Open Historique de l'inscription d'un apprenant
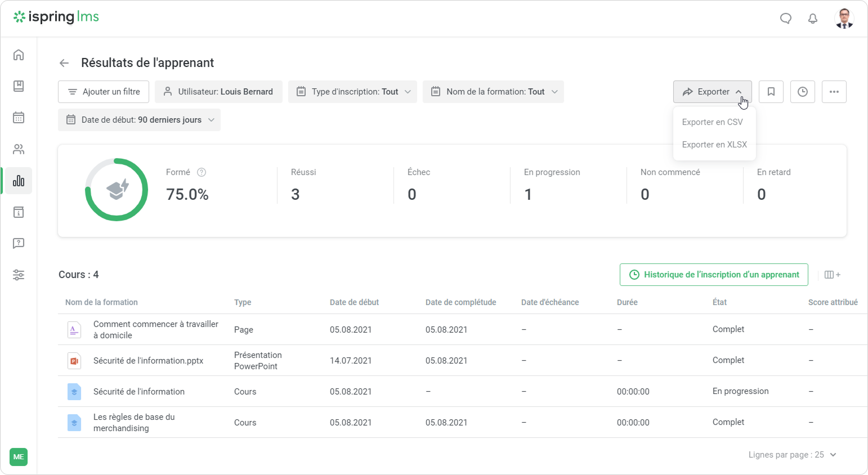The width and height of the screenshot is (868, 475). 714,275
